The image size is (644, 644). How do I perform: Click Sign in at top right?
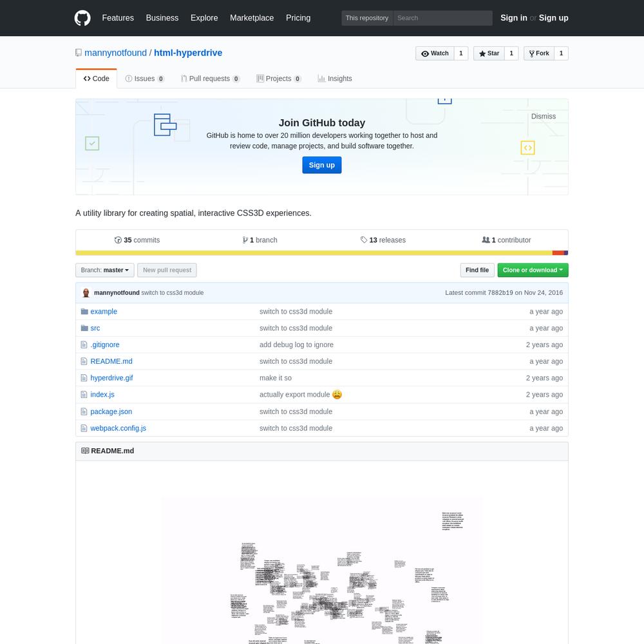tap(514, 18)
